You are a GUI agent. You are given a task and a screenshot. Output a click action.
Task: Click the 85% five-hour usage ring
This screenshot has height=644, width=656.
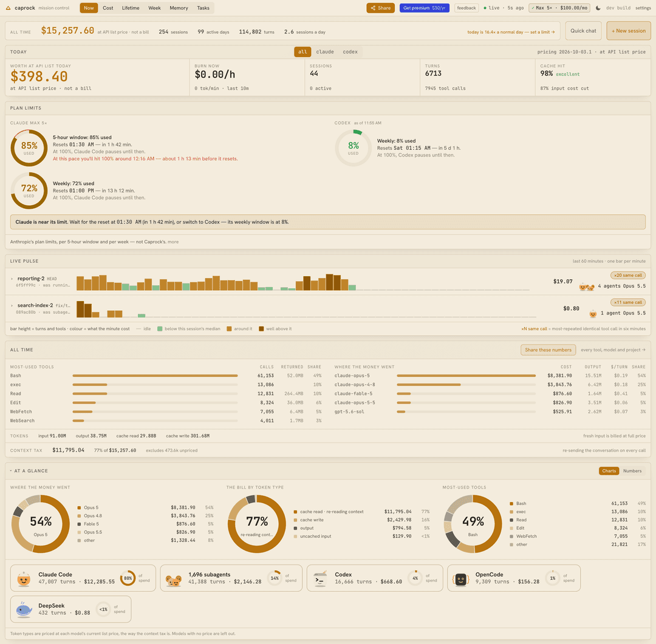pyautogui.click(x=29, y=148)
